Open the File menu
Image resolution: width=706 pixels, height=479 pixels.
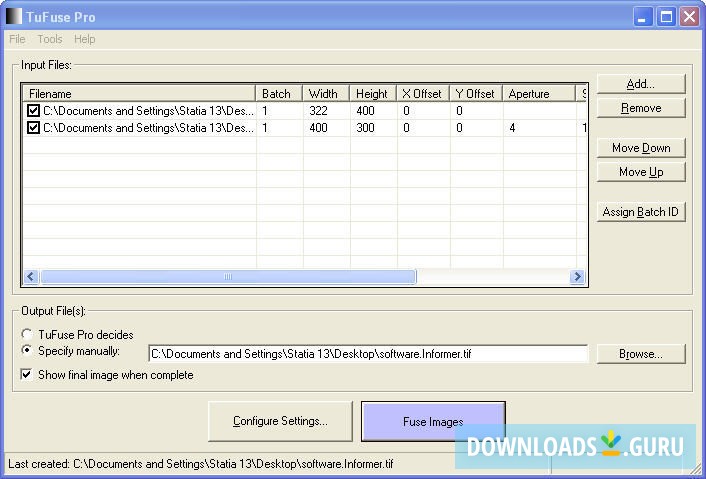tap(17, 39)
